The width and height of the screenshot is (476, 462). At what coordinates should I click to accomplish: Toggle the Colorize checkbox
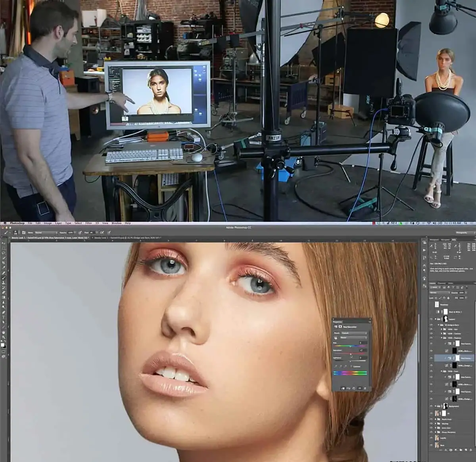(351, 366)
